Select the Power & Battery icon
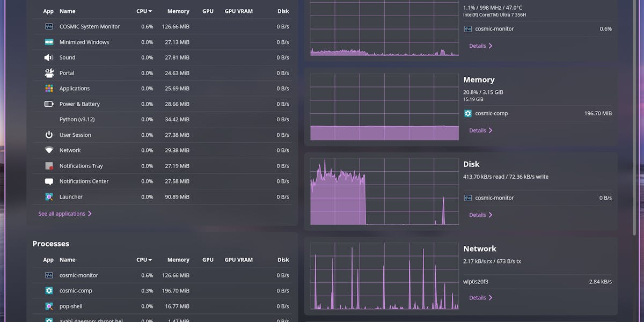644x322 pixels. click(x=49, y=104)
